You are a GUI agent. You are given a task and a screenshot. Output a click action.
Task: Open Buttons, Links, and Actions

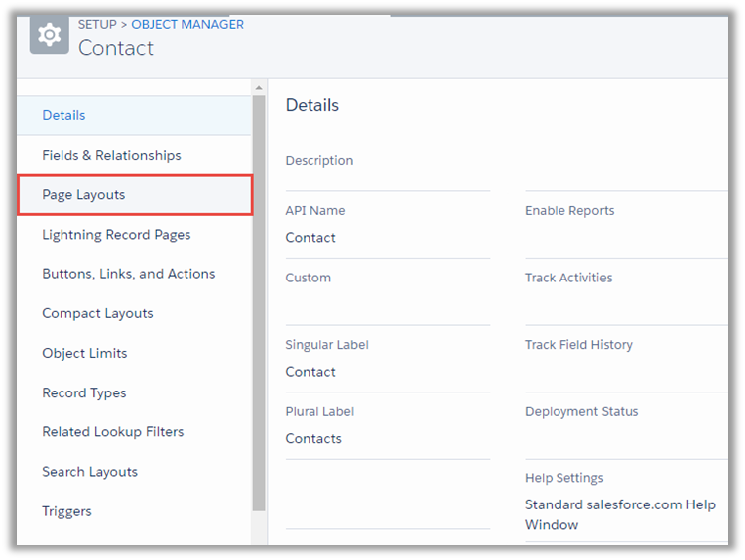pos(128,274)
